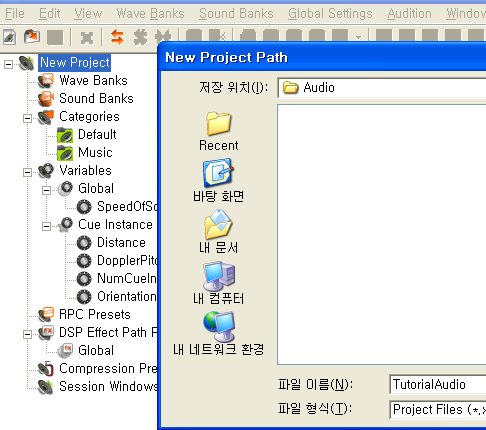486x430 pixels.
Task: Open the 저장 위치 Audio folder dropdown
Action: 382,88
